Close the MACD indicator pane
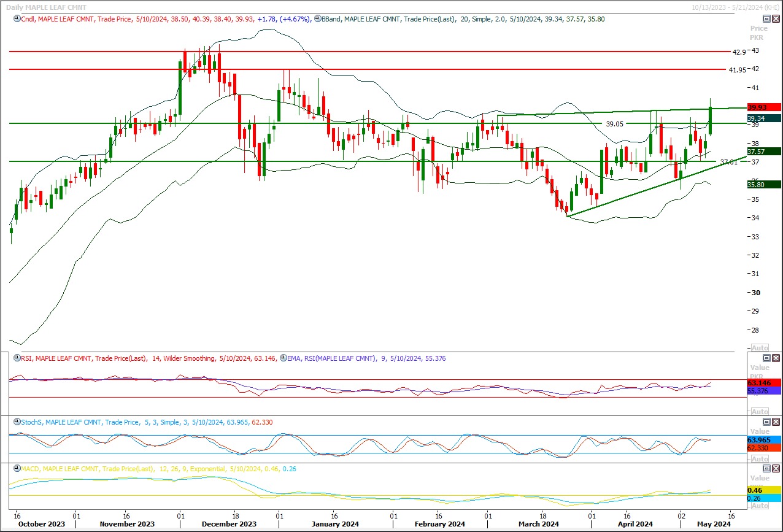The height and width of the screenshot is (532, 783). coord(775,469)
